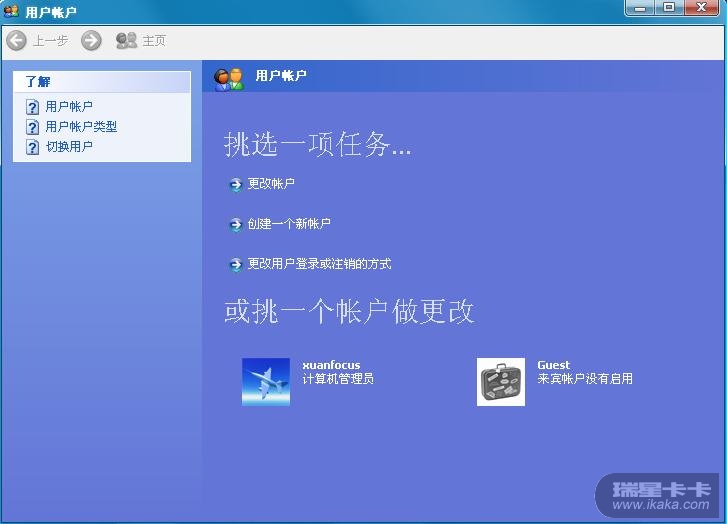Click help icon next to 用户帐户
This screenshot has width=727, height=524.
pos(32,107)
